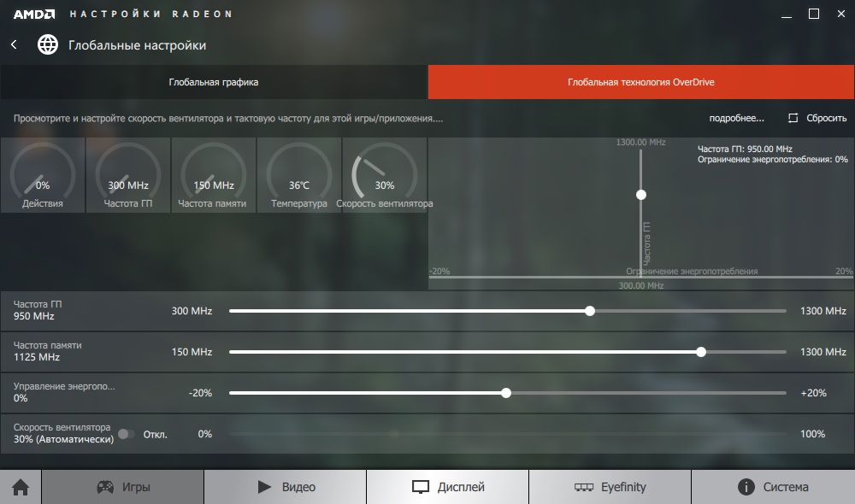Click the Частота ГП slider handle
This screenshot has height=504, width=855.
(590, 311)
